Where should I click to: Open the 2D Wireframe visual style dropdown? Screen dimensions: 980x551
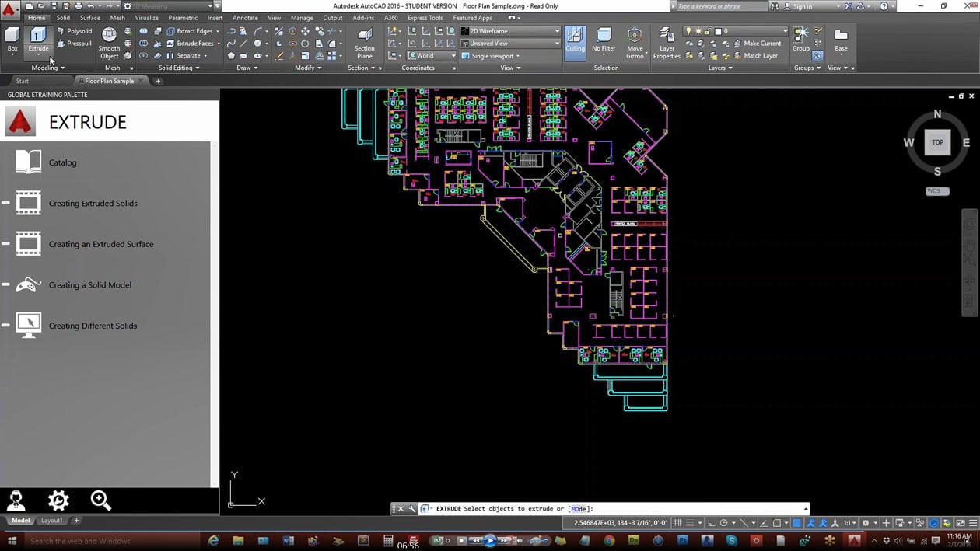510,31
